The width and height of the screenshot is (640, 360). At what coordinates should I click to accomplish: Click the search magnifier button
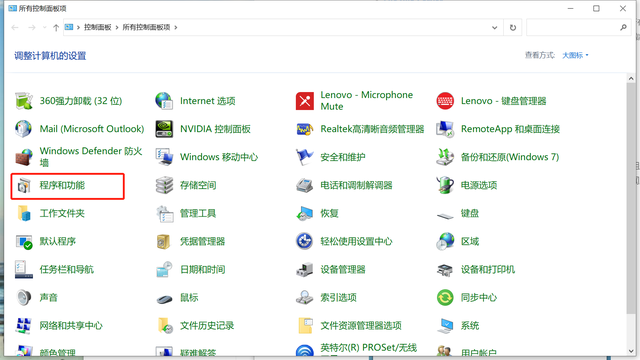[x=623, y=27]
